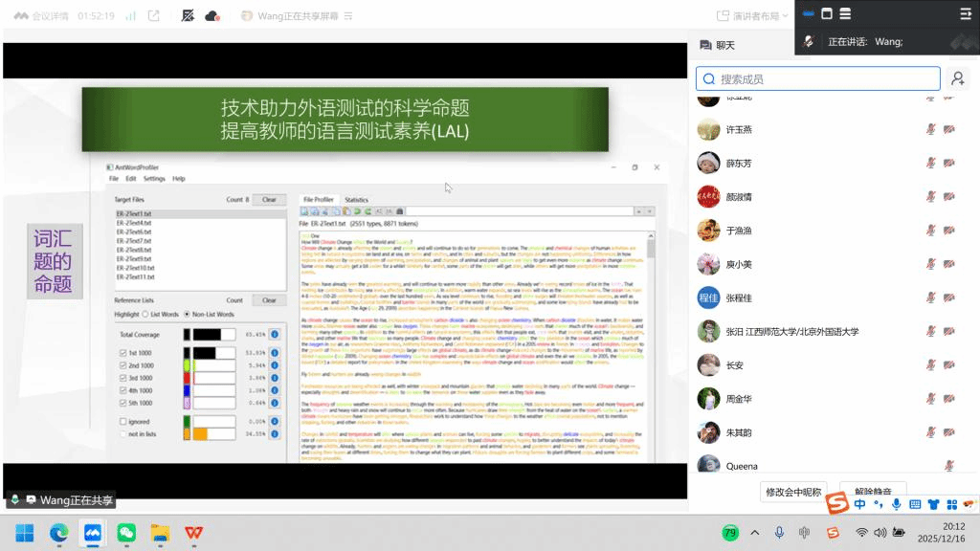Check the ignored words checkbox
The image size is (980, 551).
(122, 420)
